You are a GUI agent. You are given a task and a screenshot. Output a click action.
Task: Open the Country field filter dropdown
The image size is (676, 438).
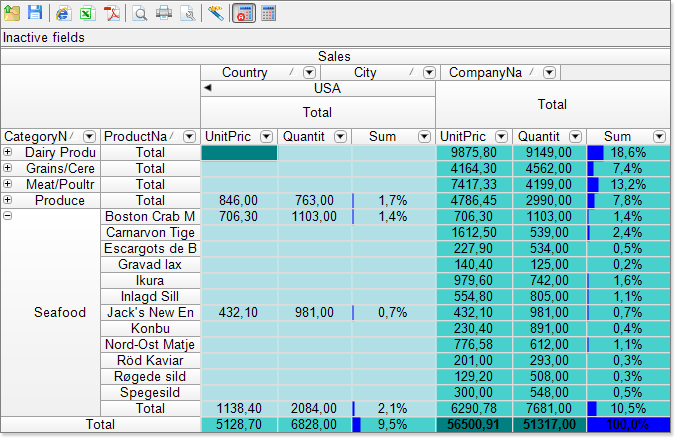click(309, 72)
